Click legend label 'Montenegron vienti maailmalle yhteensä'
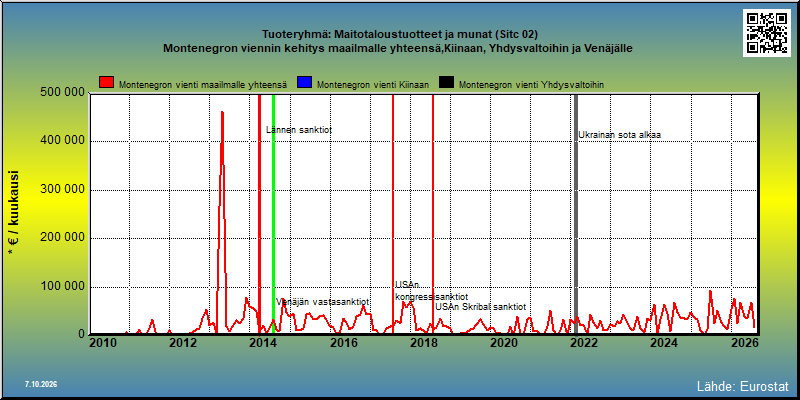Screen dimensions: 800x400 click(203, 85)
